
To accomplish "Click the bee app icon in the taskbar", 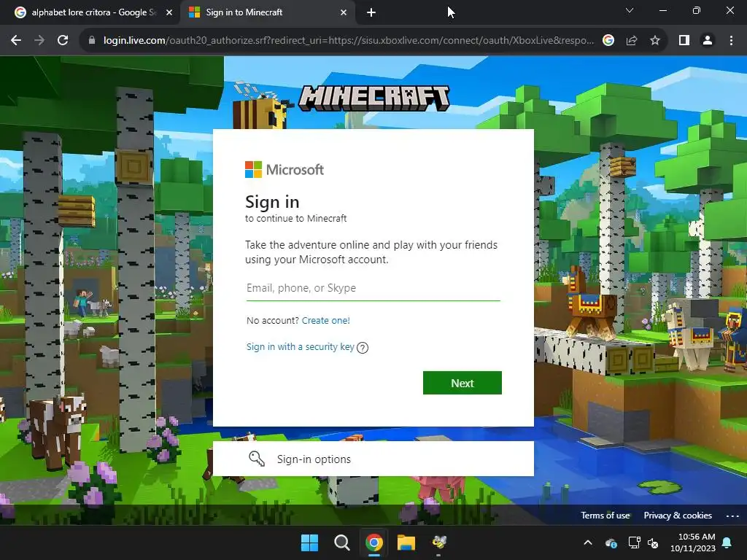I will click(x=438, y=542).
